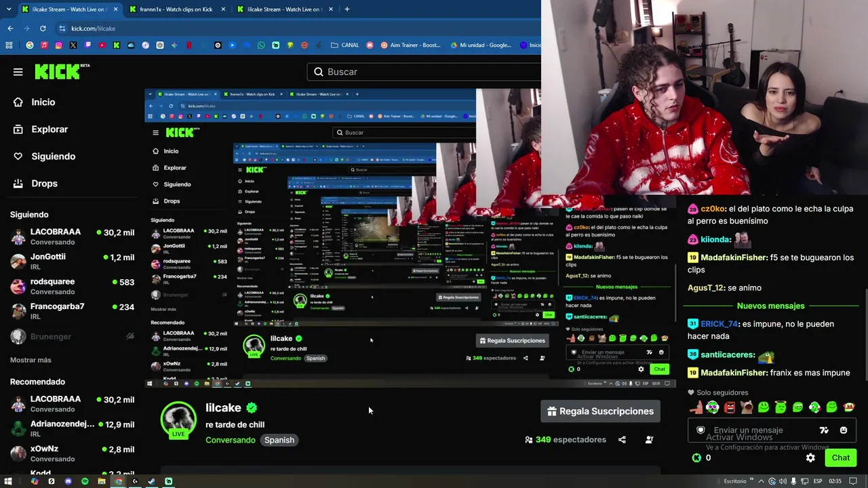868x488 pixels.
Task: Open the Instagram bookmark icon
Action: (58, 45)
